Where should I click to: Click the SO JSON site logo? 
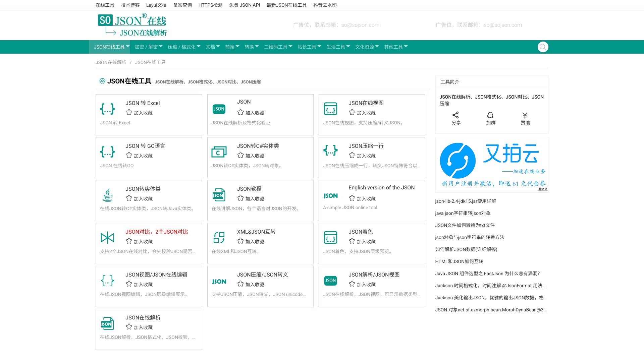click(132, 24)
